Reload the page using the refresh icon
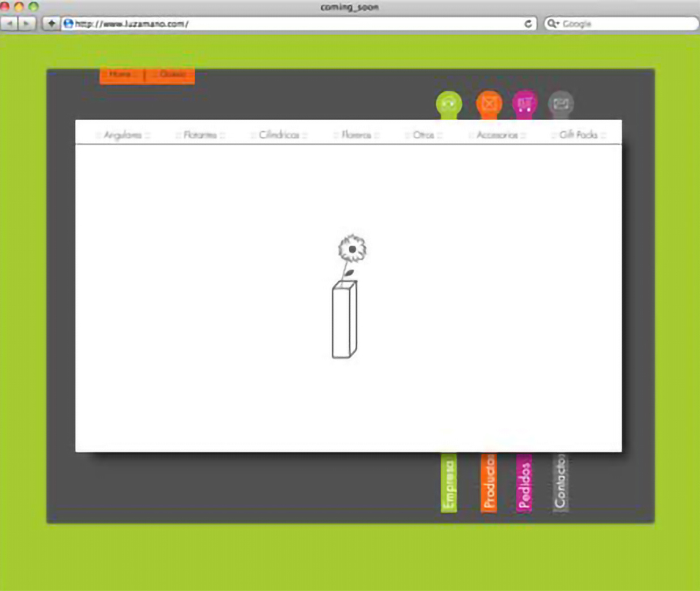The width and height of the screenshot is (700, 591). point(528,24)
